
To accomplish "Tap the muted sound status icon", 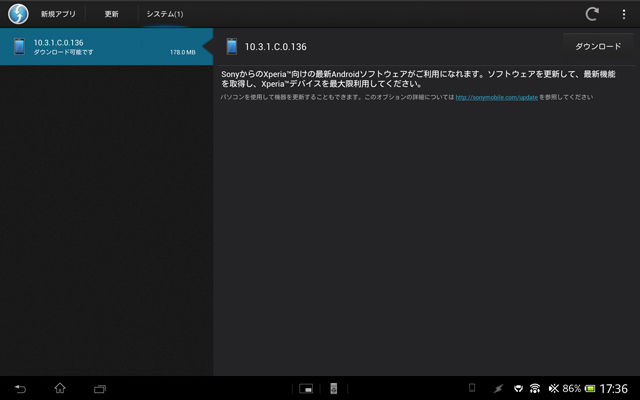I will [x=554, y=388].
